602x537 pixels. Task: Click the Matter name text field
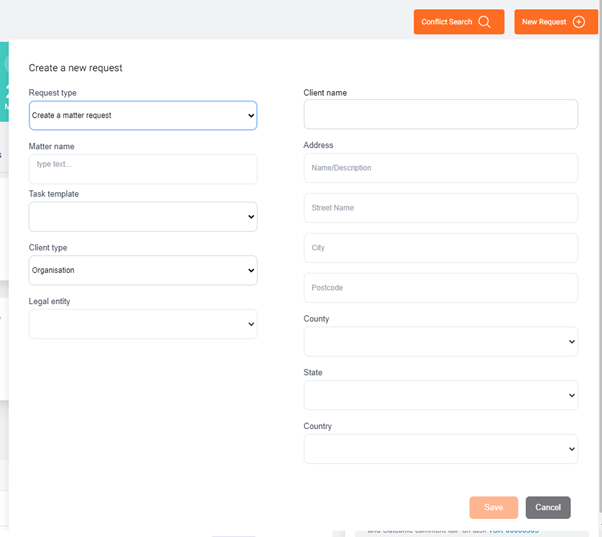point(143,168)
